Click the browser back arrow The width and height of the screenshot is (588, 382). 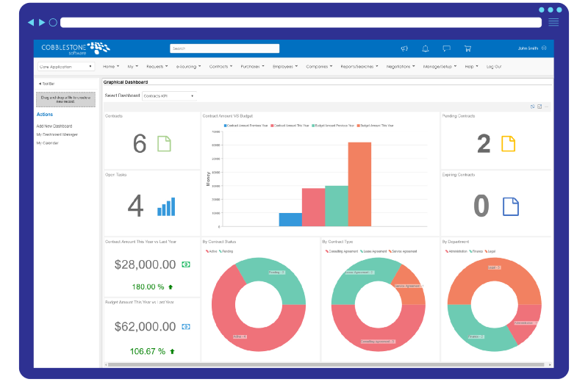(31, 23)
